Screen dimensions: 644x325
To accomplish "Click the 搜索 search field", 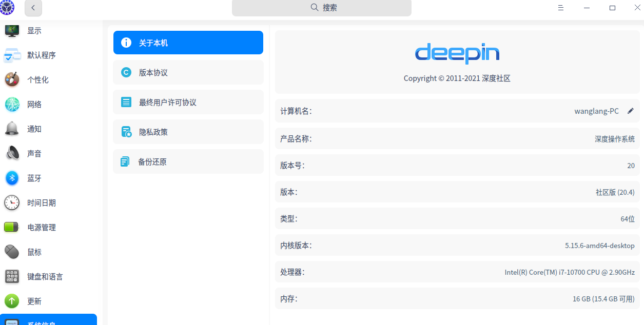I will 322,8.
